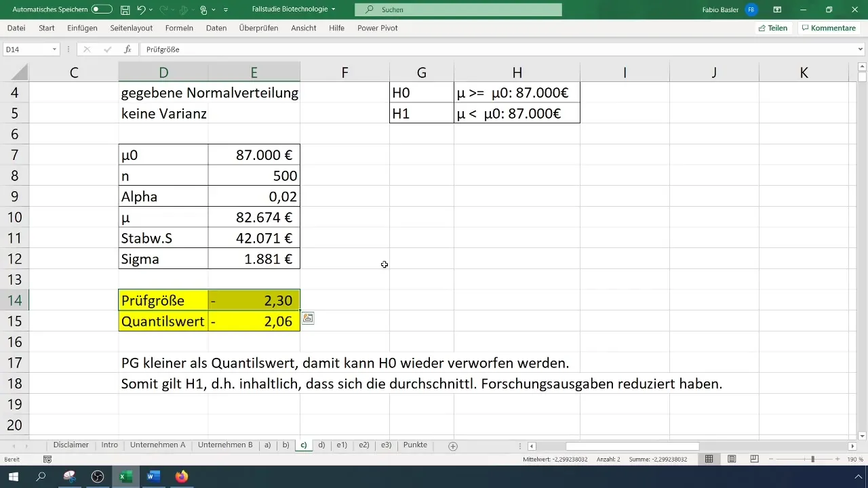The width and height of the screenshot is (868, 488).
Task: Open the Überprüfen ribbon tab
Action: (260, 28)
